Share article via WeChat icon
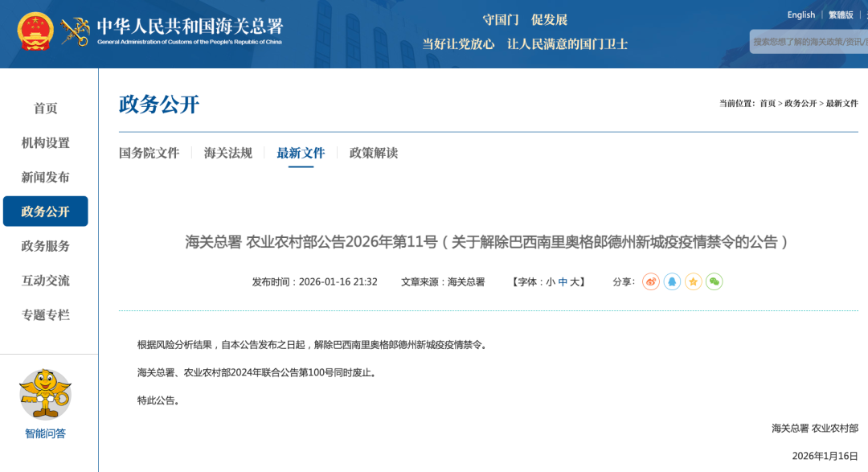868x472 pixels. pyautogui.click(x=714, y=281)
